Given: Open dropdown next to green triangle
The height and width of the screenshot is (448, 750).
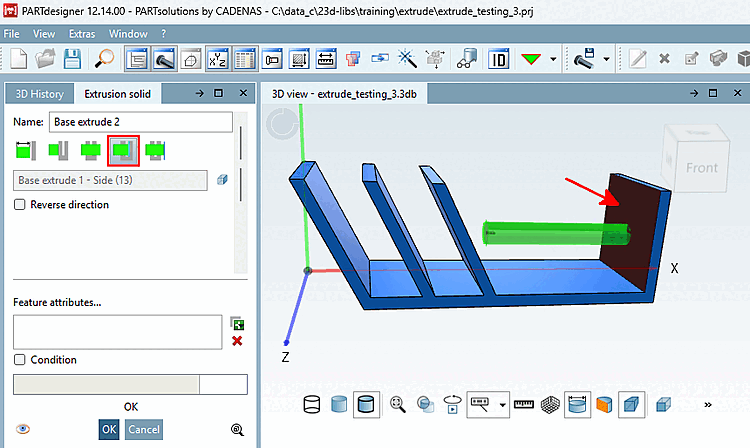Looking at the screenshot, I should coord(553,59).
